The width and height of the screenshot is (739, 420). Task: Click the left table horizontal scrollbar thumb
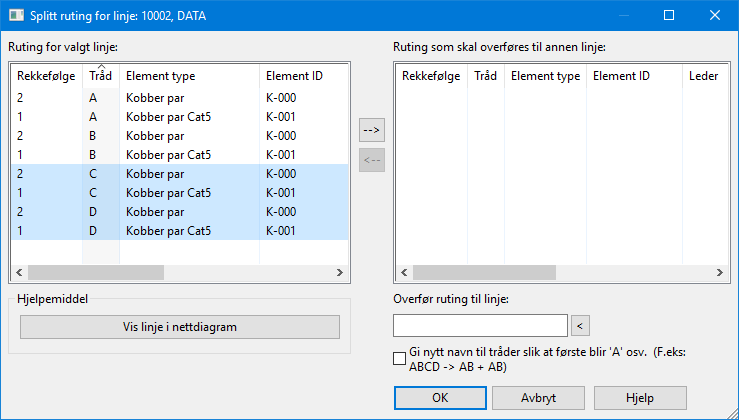[x=96, y=272]
